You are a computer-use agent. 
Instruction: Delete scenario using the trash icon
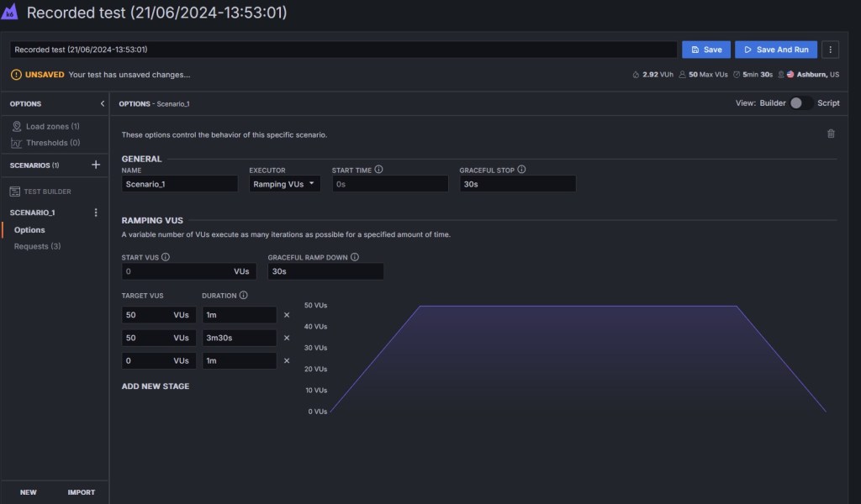click(831, 134)
